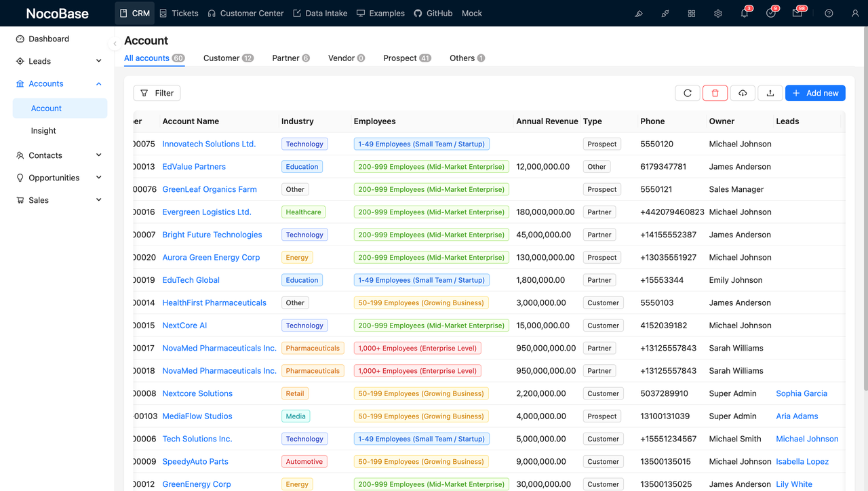The height and width of the screenshot is (491, 868).
Task: Expand the Leads section in the sidebar
Action: tap(98, 60)
